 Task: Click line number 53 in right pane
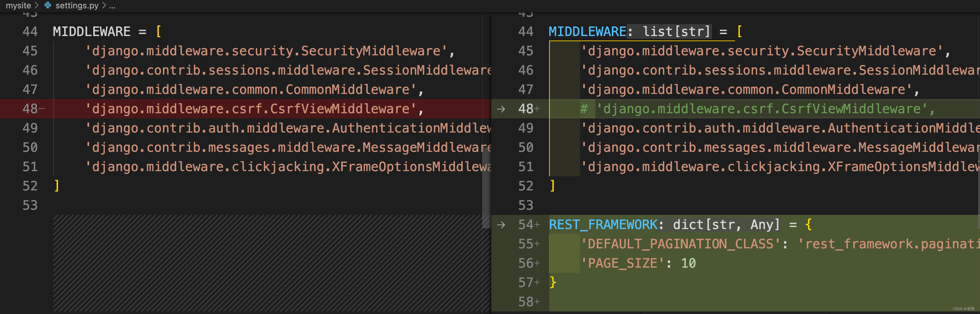tap(526, 206)
